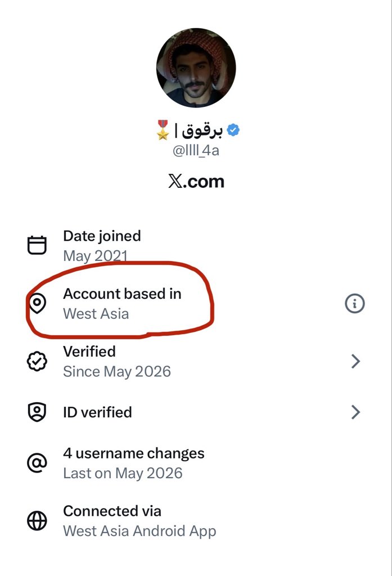Expand the ID verified row chevron

355,412
